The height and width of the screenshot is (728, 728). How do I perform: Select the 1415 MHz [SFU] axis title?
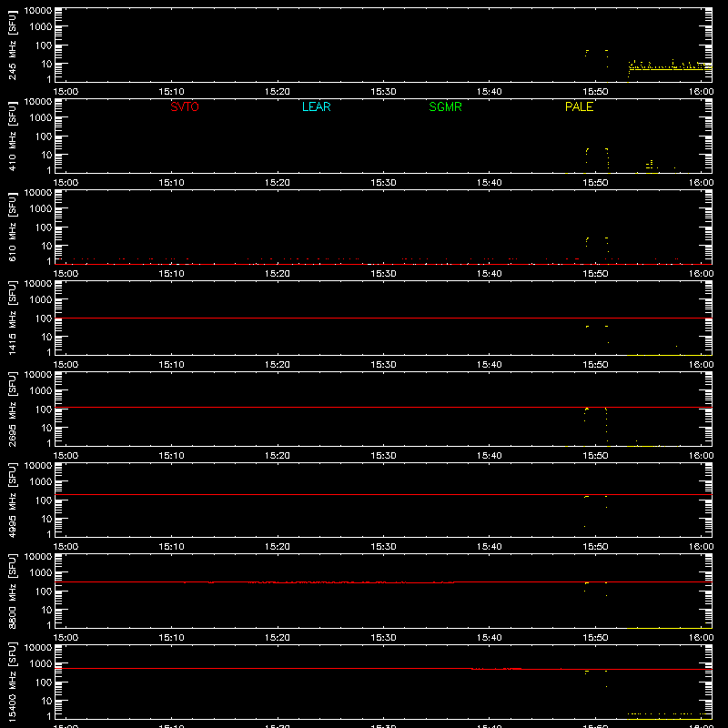pos(13,318)
